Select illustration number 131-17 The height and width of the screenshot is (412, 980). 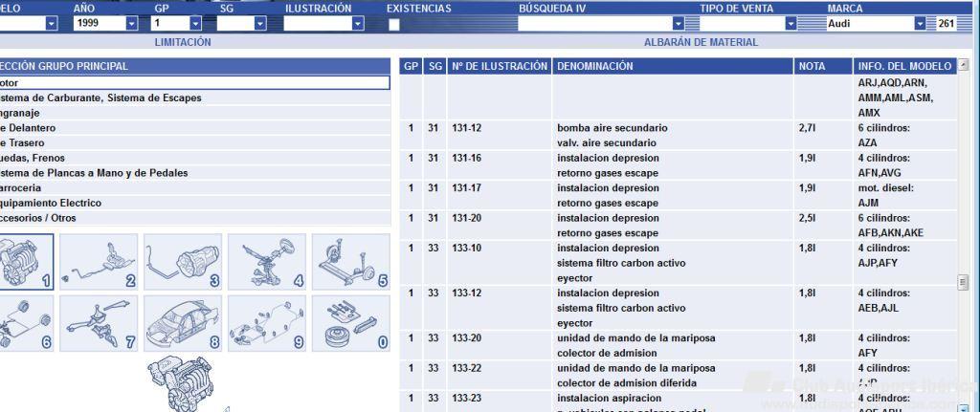[466, 188]
